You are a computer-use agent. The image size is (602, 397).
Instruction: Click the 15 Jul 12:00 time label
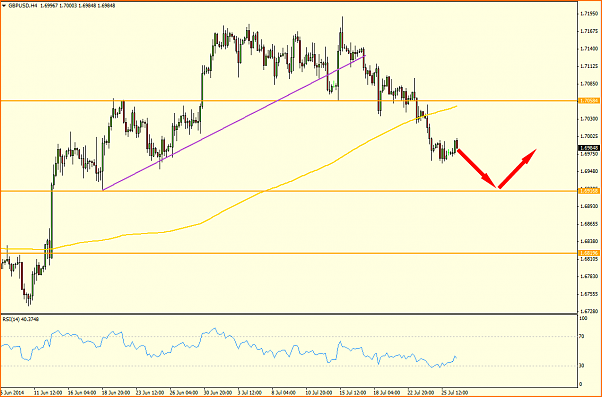354,393
